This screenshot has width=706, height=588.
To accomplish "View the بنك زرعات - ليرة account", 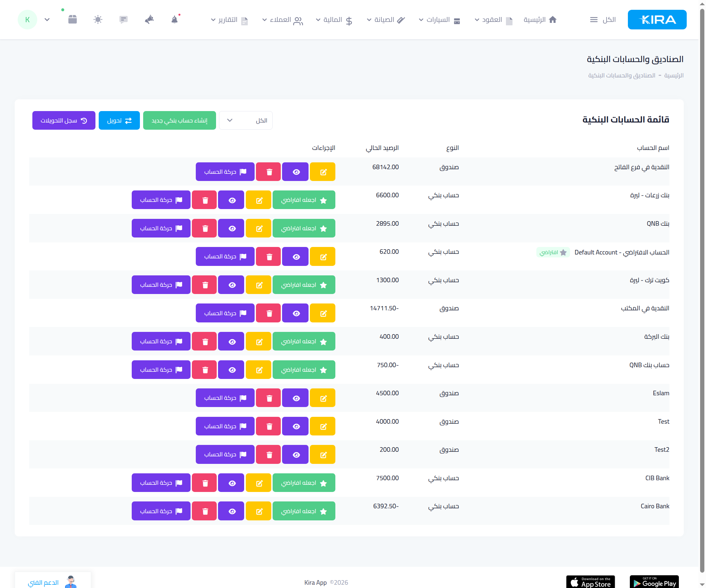I will click(x=231, y=200).
